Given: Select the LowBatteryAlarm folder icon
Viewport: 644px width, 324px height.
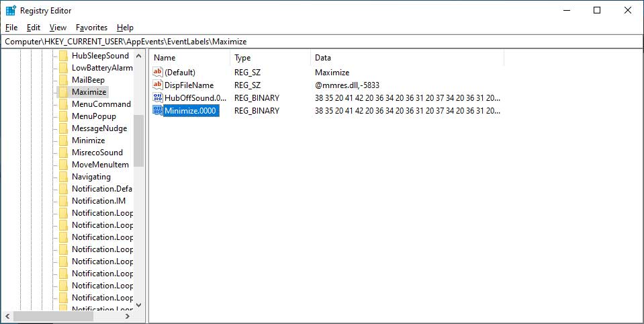Looking at the screenshot, I should (63, 68).
